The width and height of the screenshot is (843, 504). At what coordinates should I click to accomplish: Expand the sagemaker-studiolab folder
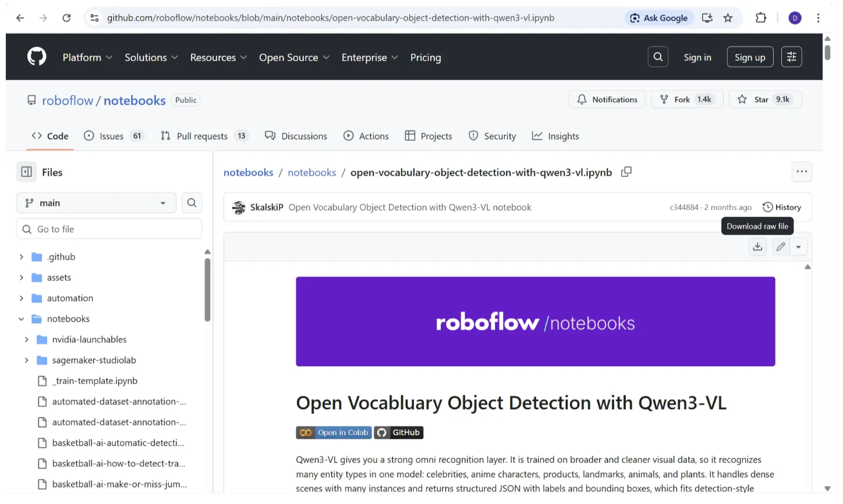pyautogui.click(x=27, y=360)
